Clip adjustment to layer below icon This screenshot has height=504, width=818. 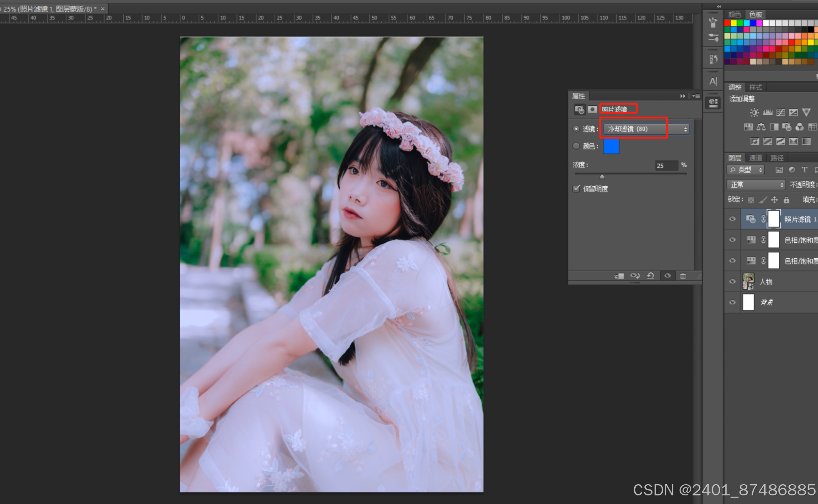tap(619, 276)
